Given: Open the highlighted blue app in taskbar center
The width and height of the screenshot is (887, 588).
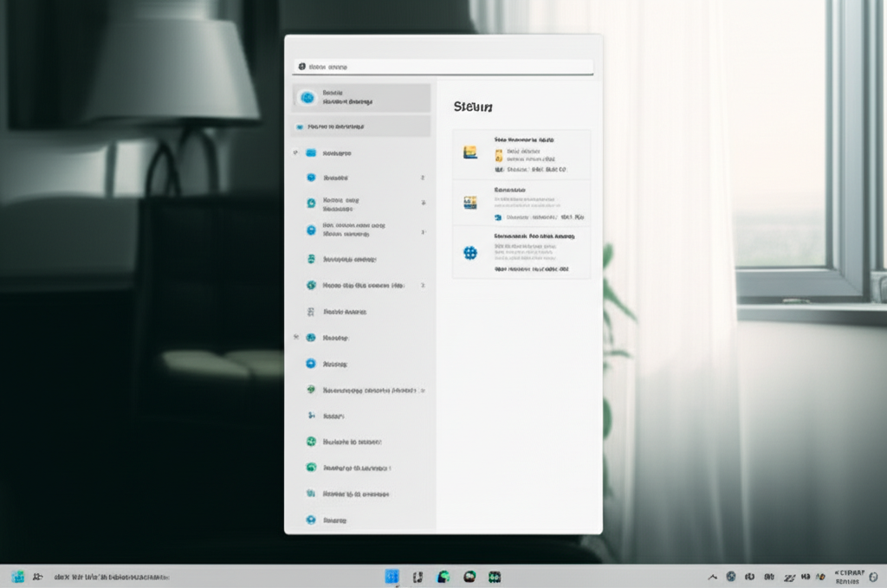Looking at the screenshot, I should coord(392,577).
